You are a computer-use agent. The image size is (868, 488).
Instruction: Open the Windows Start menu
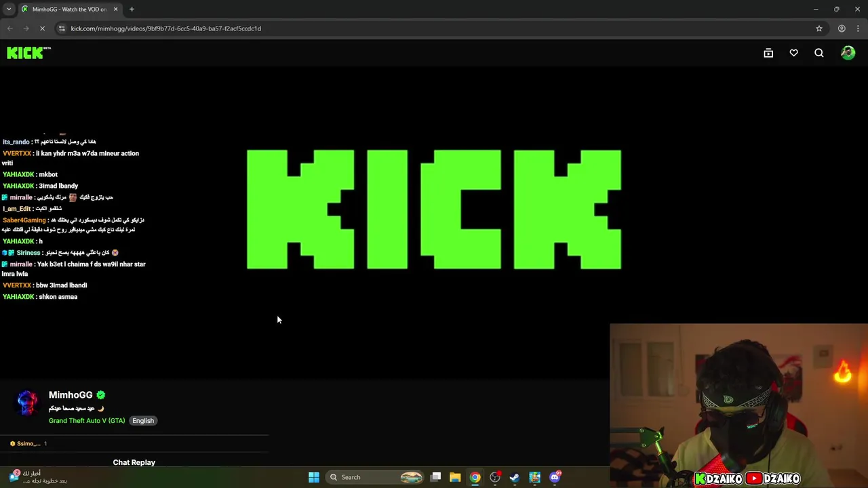click(314, 477)
